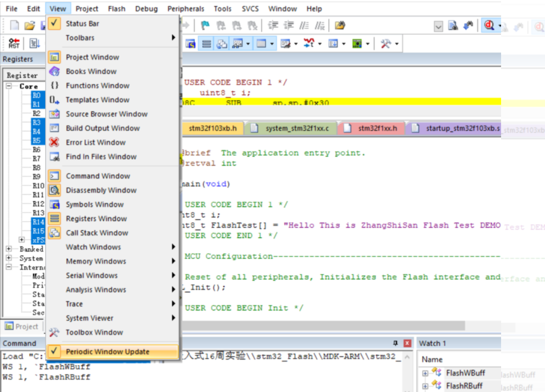Select register R2 in Registers panel
This screenshot has height=392, width=545.
pyautogui.click(x=37, y=113)
